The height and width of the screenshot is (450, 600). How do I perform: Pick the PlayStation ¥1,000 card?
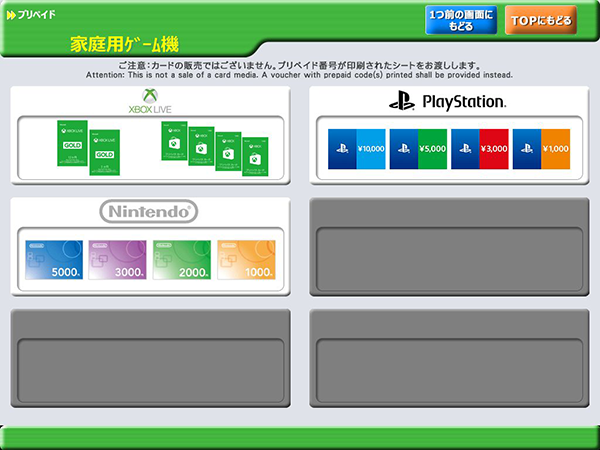[541, 149]
